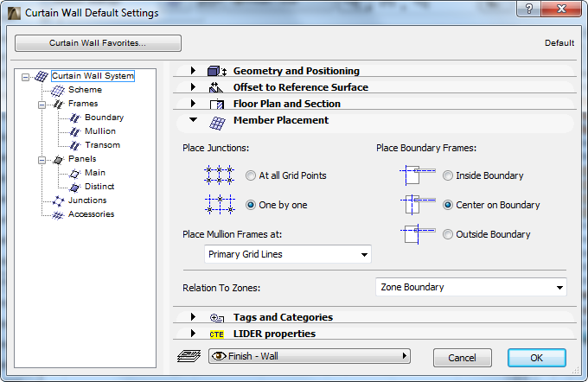
Task: Close the Curtain Wall Default Settings dialog
Action: coord(561,9)
